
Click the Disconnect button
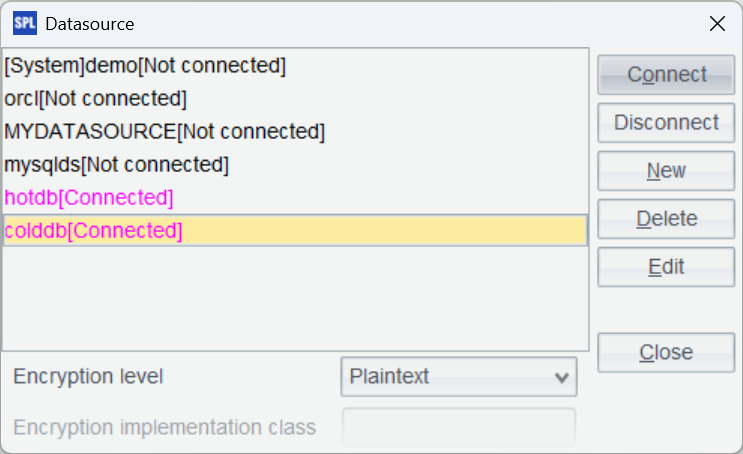[666, 123]
